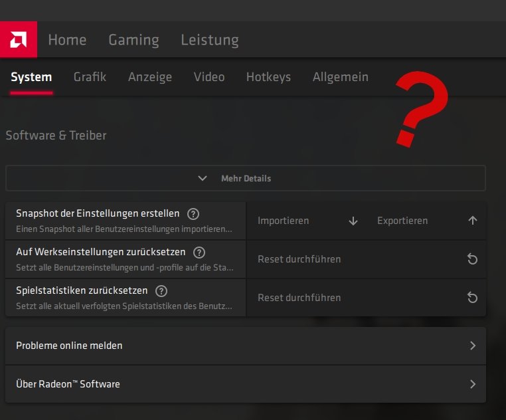The height and width of the screenshot is (420, 506).
Task: Switch to the Gaming tab
Action: coord(133,40)
